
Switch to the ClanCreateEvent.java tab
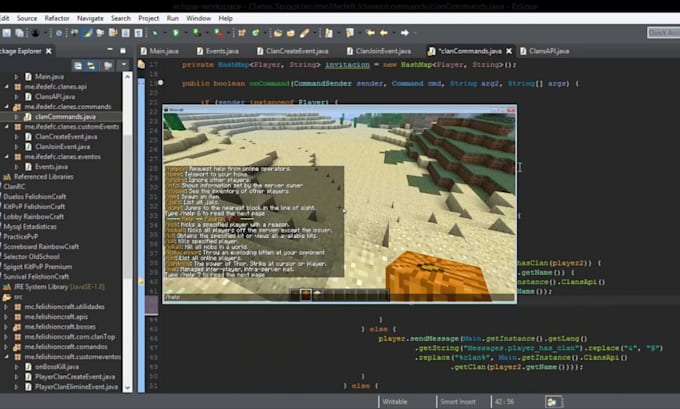(293, 51)
